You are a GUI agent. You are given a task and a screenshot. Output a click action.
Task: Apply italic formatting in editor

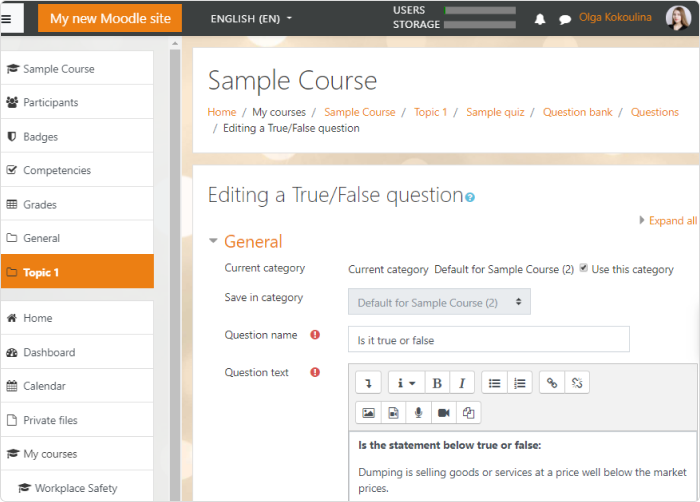click(x=462, y=383)
